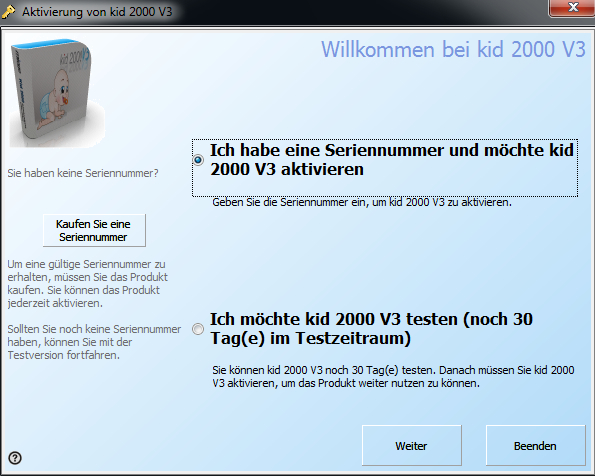The width and height of the screenshot is (595, 476).
Task: Click Kaufen Sie eine Seriennummer button
Action: coord(94,230)
